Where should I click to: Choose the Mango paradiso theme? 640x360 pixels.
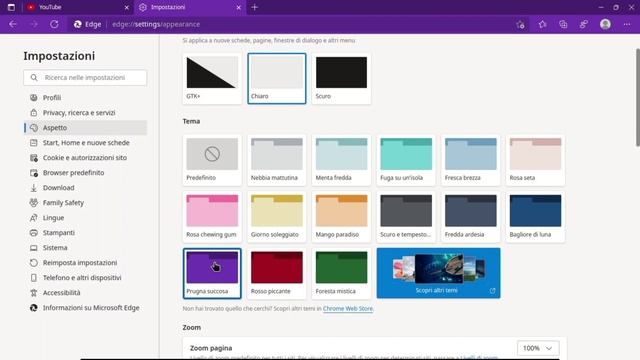[341, 217]
